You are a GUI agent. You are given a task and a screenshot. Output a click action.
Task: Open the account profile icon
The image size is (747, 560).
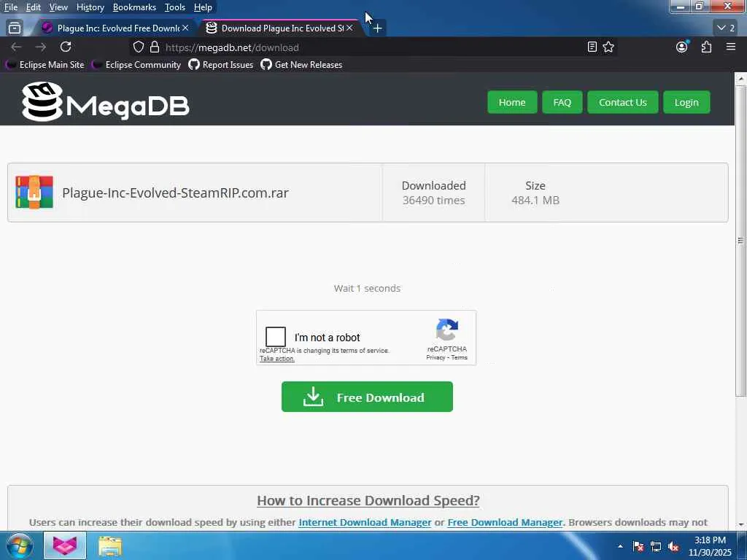(x=682, y=47)
